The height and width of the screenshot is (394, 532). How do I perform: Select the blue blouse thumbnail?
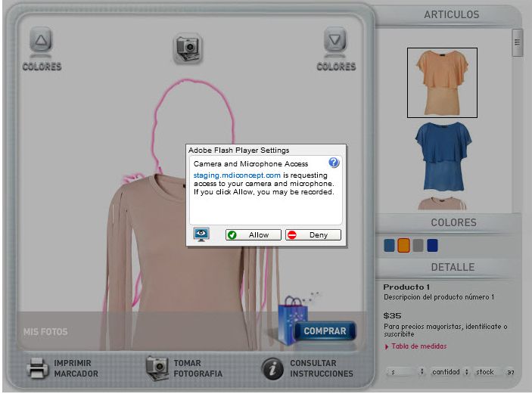[443, 157]
